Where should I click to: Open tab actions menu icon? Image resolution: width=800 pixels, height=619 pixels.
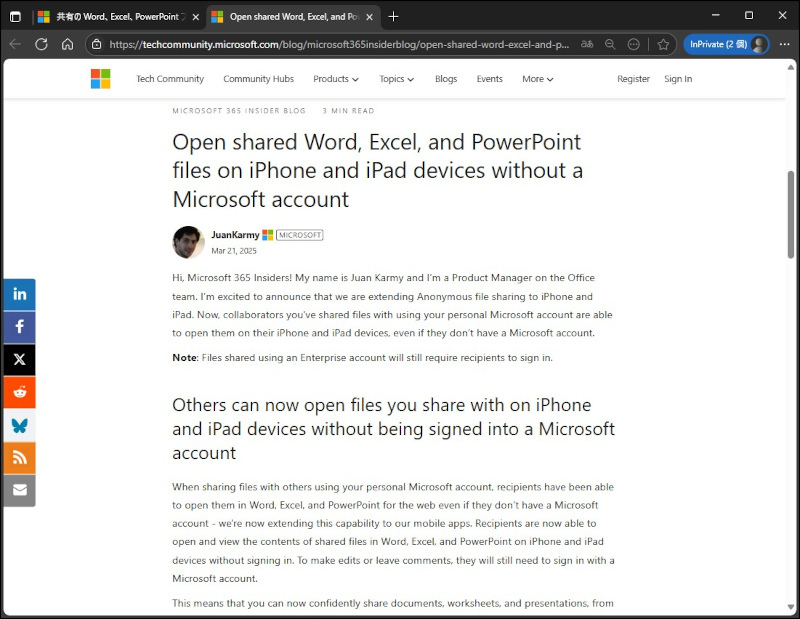(x=15, y=17)
